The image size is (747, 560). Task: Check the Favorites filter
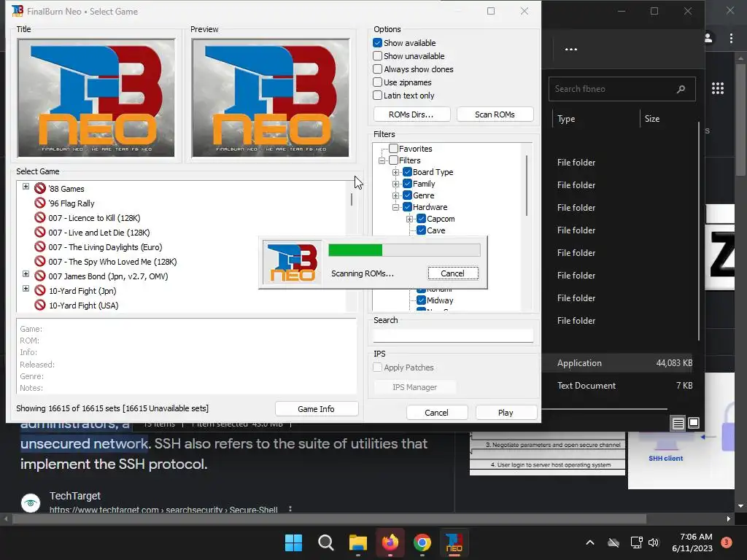[x=393, y=149]
